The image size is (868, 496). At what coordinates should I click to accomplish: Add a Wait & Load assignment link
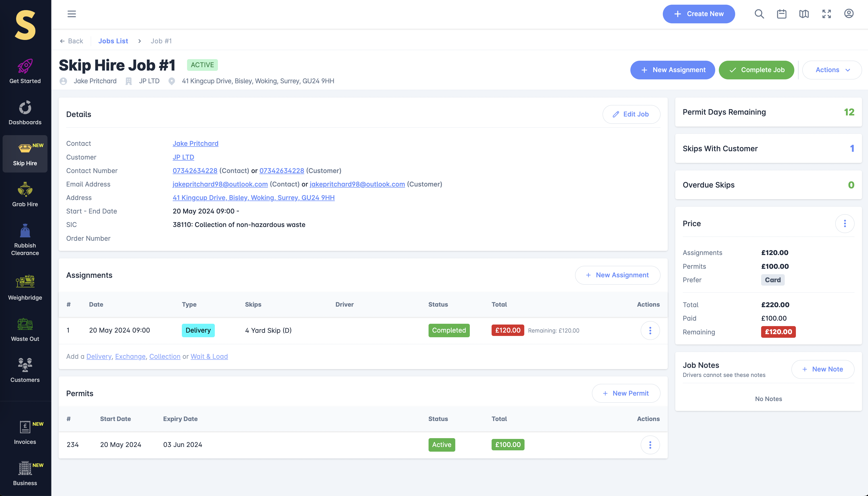pyautogui.click(x=209, y=356)
